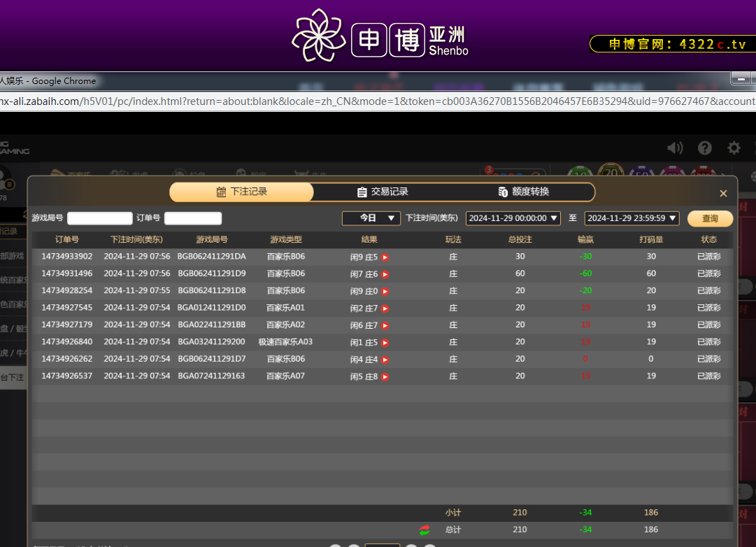
Task: Open settings with the gear icon
Action: tap(734, 148)
